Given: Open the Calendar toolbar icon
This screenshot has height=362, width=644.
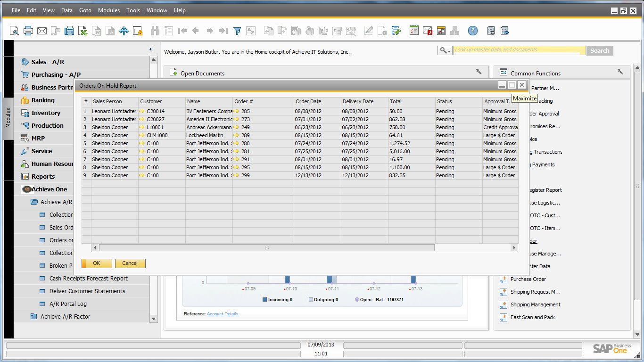Looking at the screenshot, I should coord(441,31).
